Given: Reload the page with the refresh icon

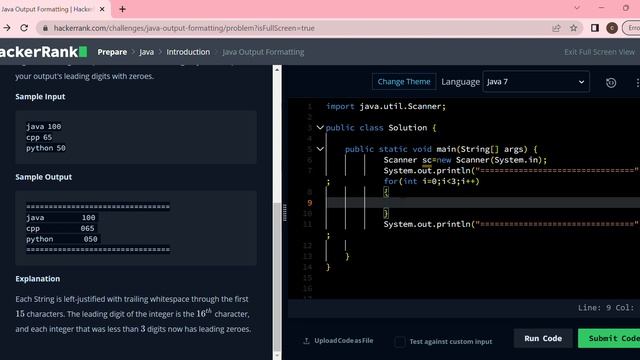Looking at the screenshot, I should coord(24,28).
